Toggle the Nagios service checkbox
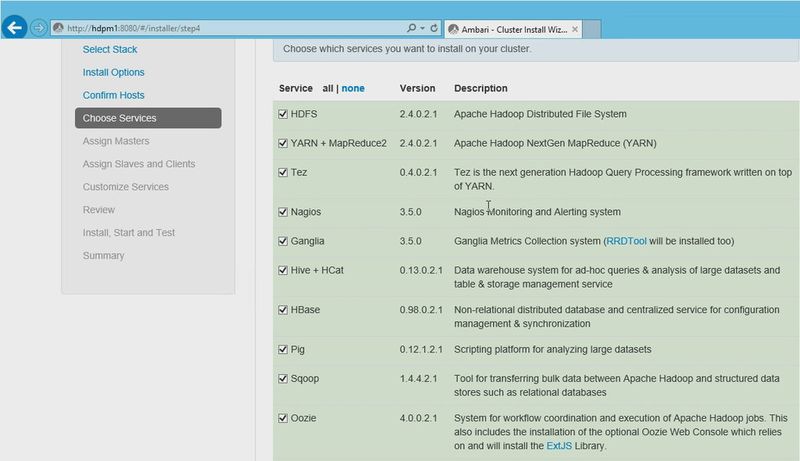The image size is (800, 461). coord(283,212)
